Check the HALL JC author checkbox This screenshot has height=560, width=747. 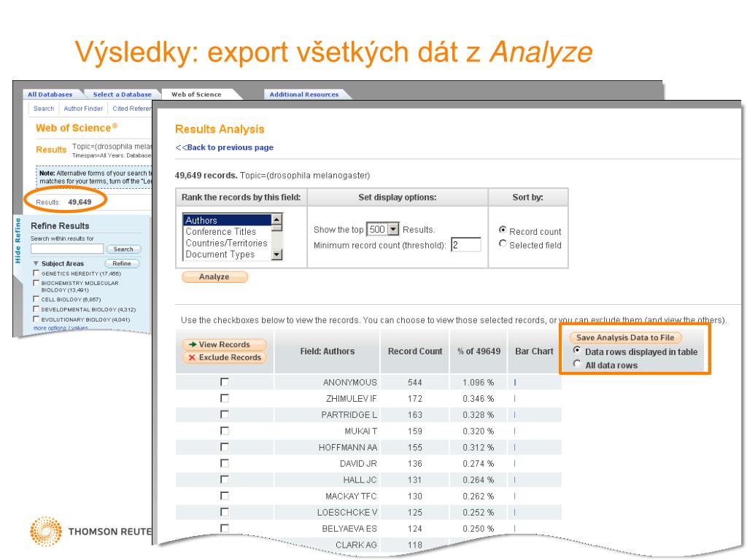[x=225, y=479]
